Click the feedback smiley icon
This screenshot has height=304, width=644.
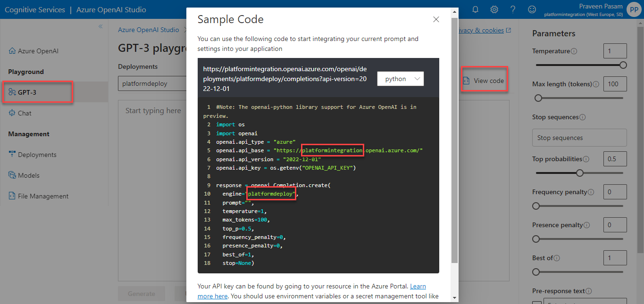pos(532,9)
